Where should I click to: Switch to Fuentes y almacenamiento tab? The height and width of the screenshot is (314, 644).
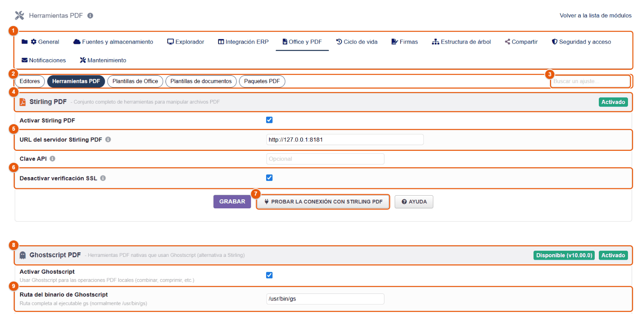(x=113, y=42)
